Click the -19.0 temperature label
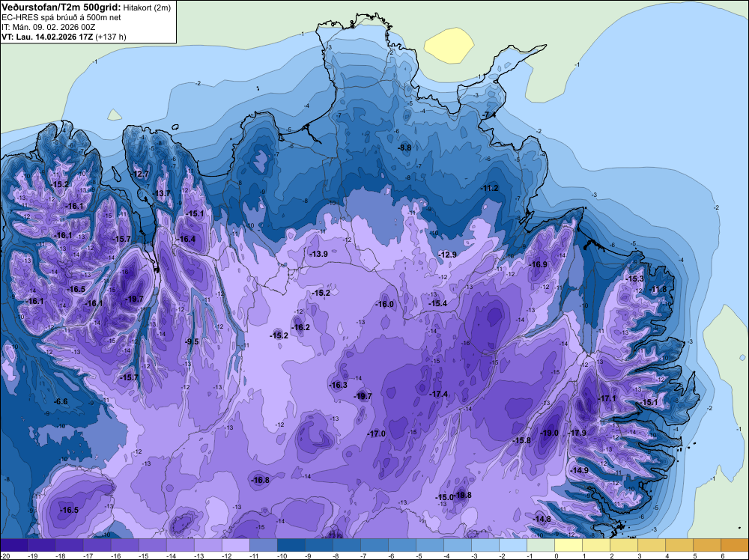This screenshot has width=749, height=560. [549, 433]
